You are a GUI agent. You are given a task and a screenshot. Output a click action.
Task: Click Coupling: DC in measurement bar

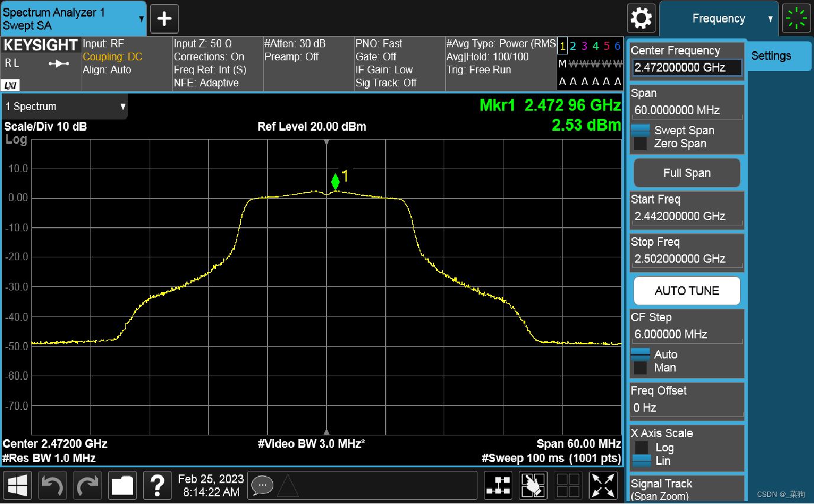point(112,57)
